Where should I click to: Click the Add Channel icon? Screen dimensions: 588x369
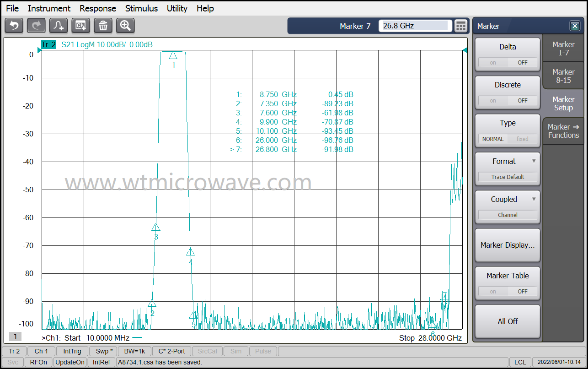[x=81, y=26]
